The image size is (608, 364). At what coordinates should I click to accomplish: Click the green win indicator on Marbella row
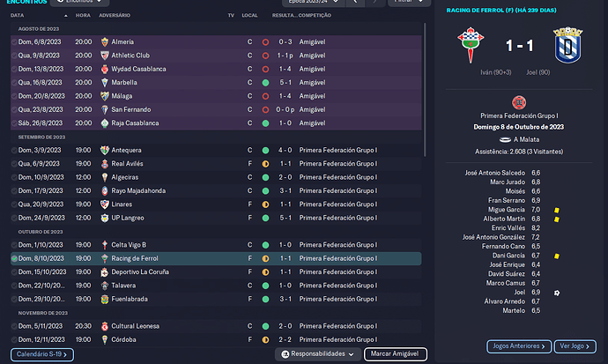click(265, 82)
